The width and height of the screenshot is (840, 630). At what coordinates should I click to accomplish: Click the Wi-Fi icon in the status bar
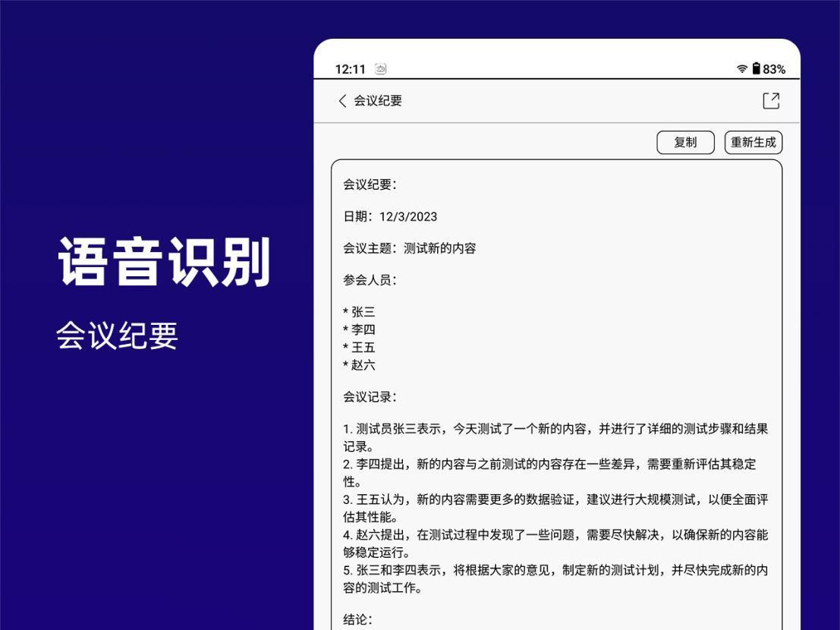tap(741, 68)
